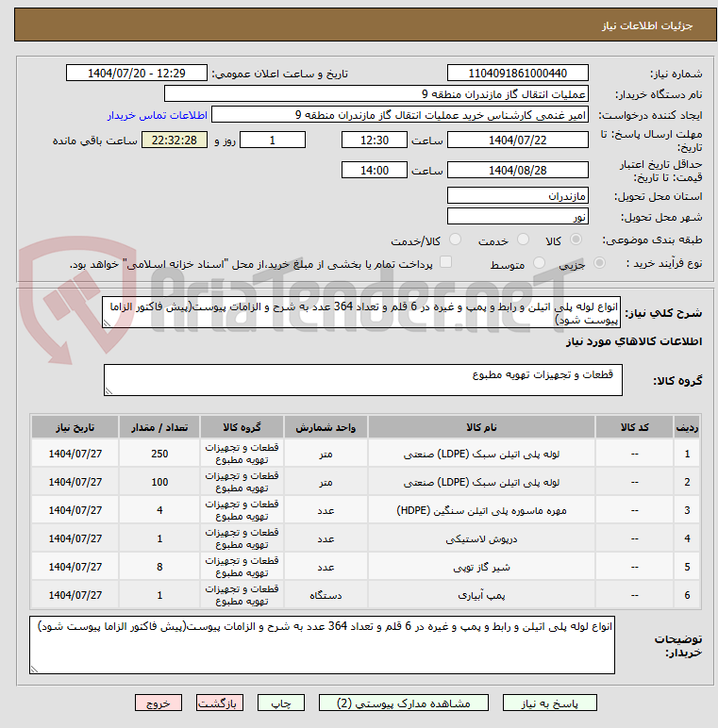
Task: Click اطلاعات کالاهای مورد نیاز heading
Action: (634, 341)
